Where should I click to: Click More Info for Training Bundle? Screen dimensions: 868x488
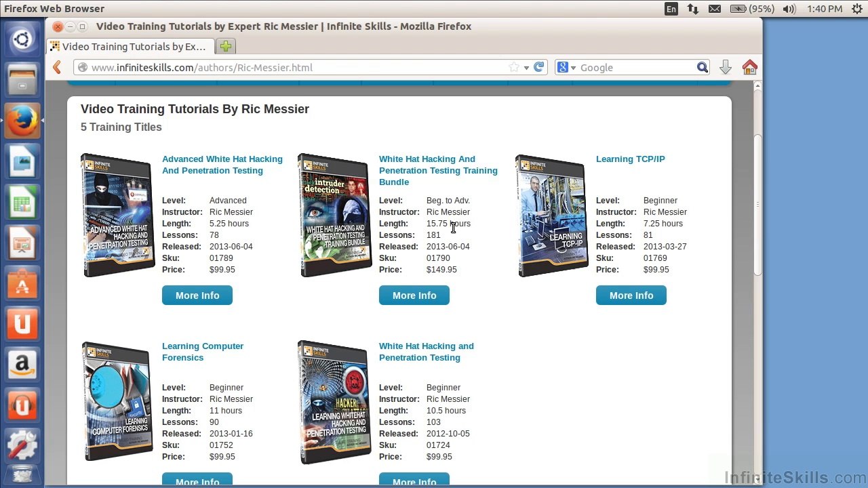[x=414, y=296]
